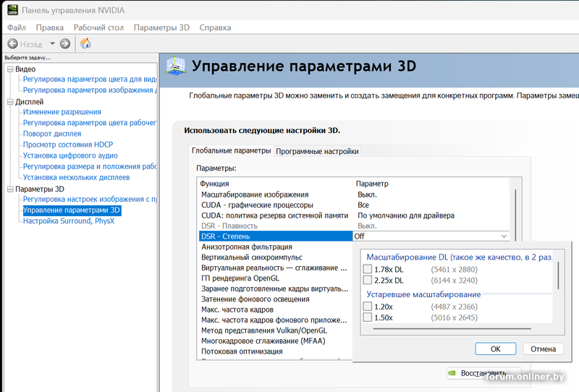Click the Forward arrow icon in toolbar

tap(65, 43)
